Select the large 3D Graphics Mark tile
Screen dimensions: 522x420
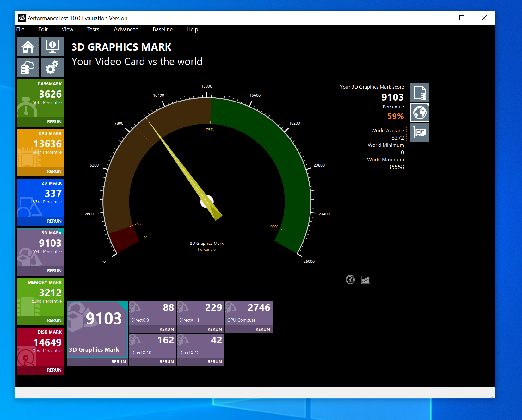97,330
